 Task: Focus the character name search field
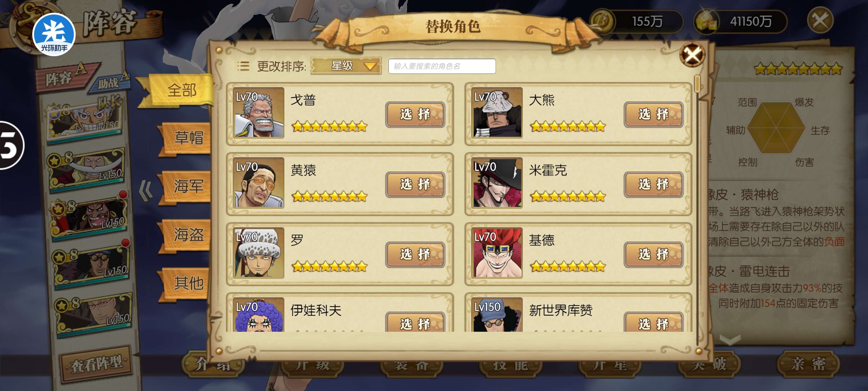click(x=442, y=66)
